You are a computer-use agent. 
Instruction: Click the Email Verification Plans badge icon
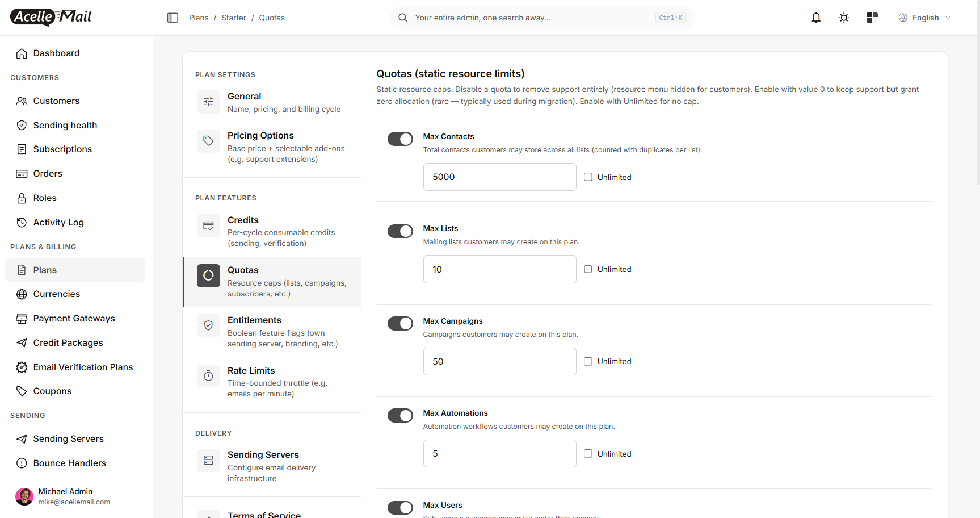22,367
